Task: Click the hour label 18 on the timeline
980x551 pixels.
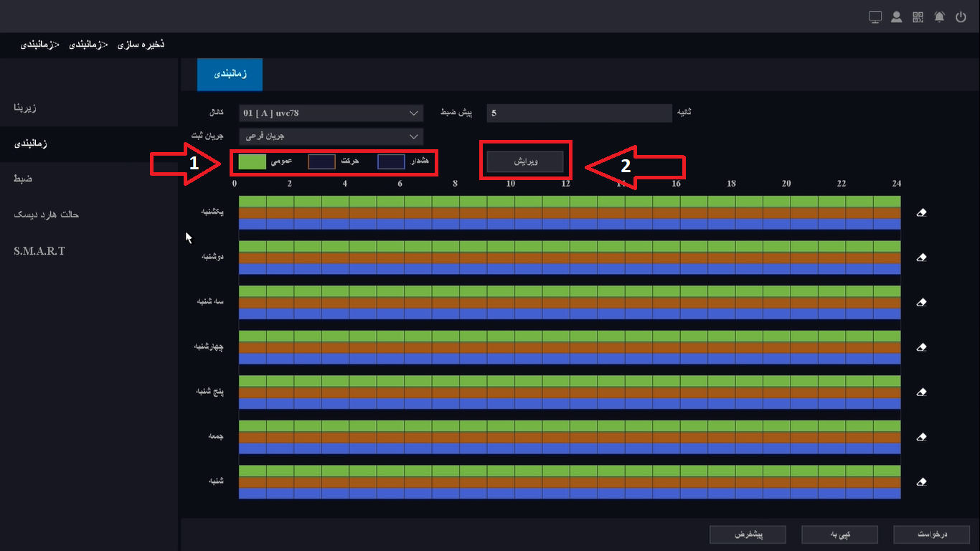Action: point(731,184)
